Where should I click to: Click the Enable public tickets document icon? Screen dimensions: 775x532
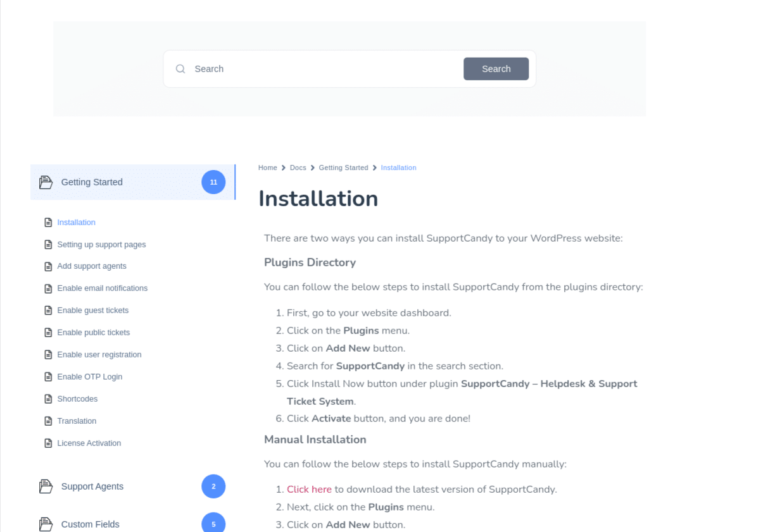pos(48,333)
